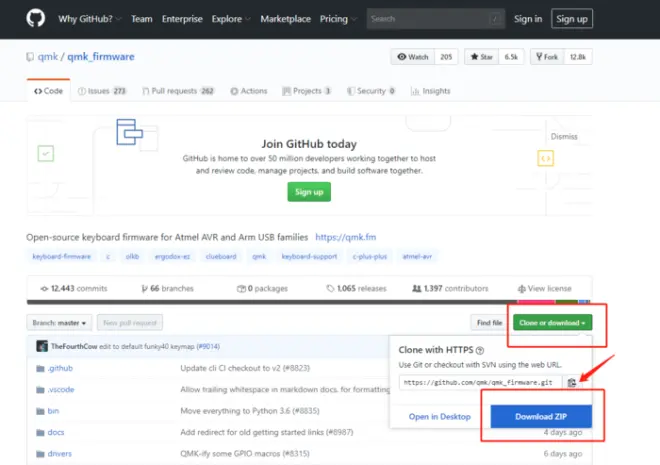Screen dimensions: 660x465
Task: Fork the repository
Action: 547,57
